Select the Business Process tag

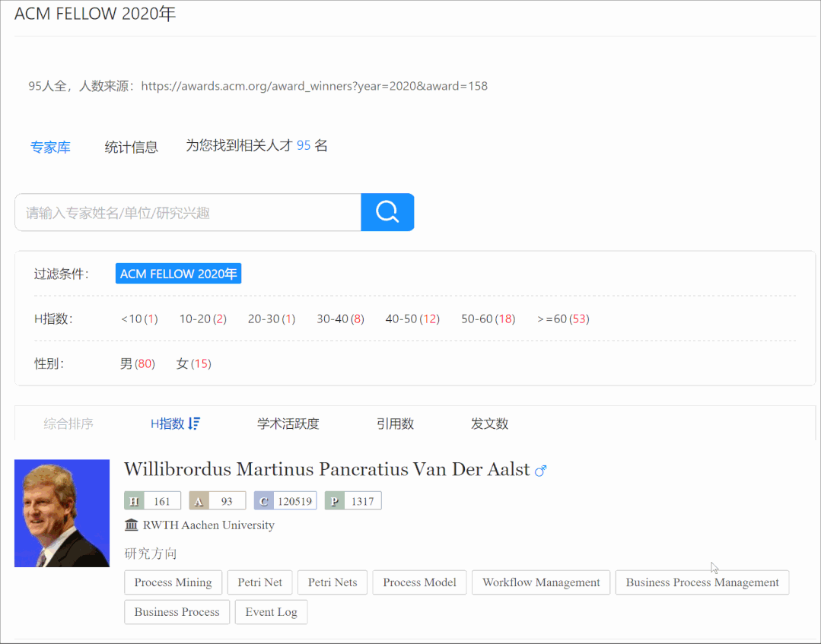tap(177, 612)
